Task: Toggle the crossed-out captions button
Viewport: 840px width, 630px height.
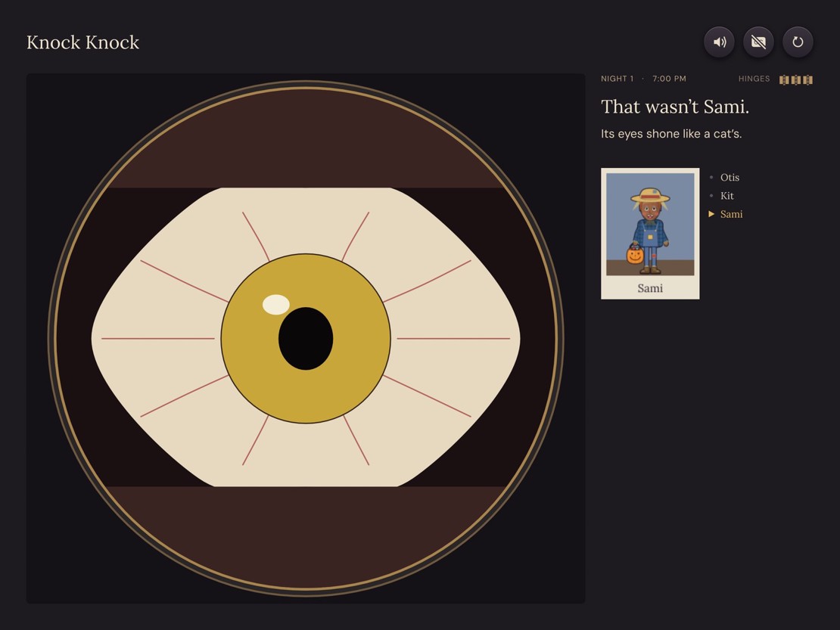Action: [x=758, y=42]
